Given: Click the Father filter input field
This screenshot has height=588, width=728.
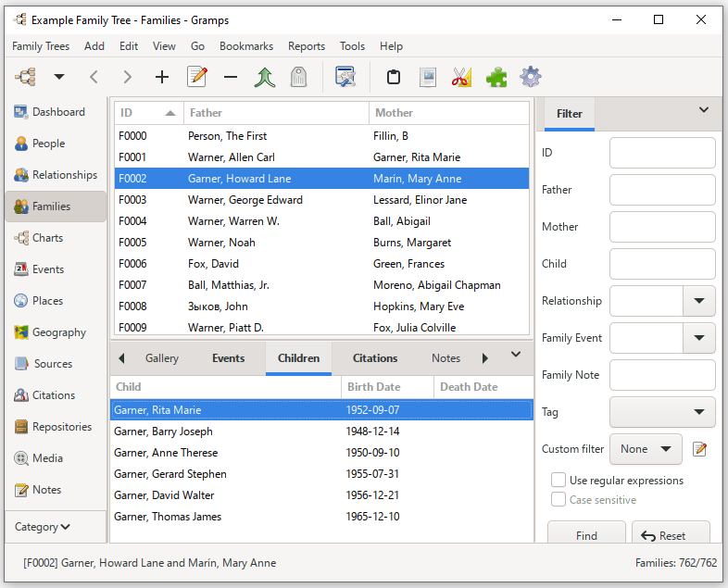Looking at the screenshot, I should [662, 190].
